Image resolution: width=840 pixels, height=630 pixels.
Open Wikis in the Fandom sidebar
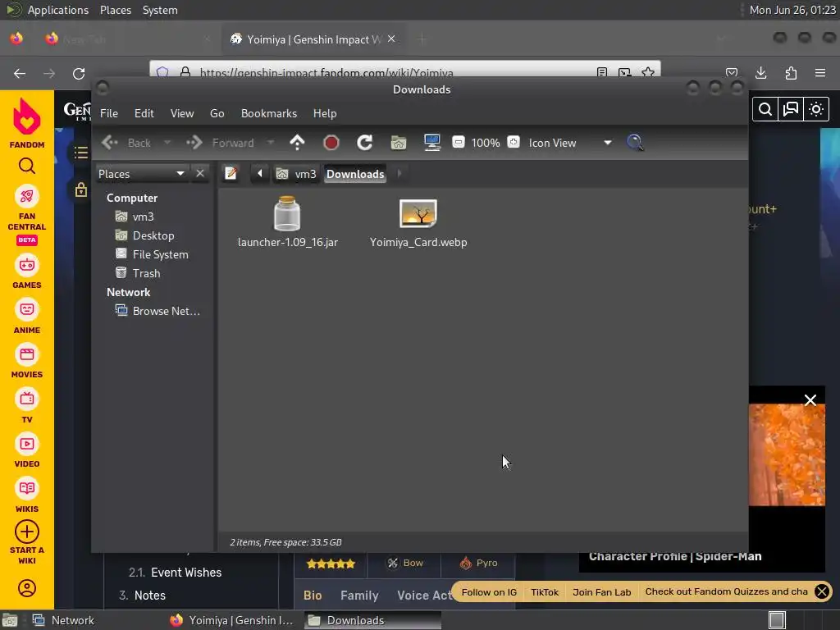[x=27, y=496]
